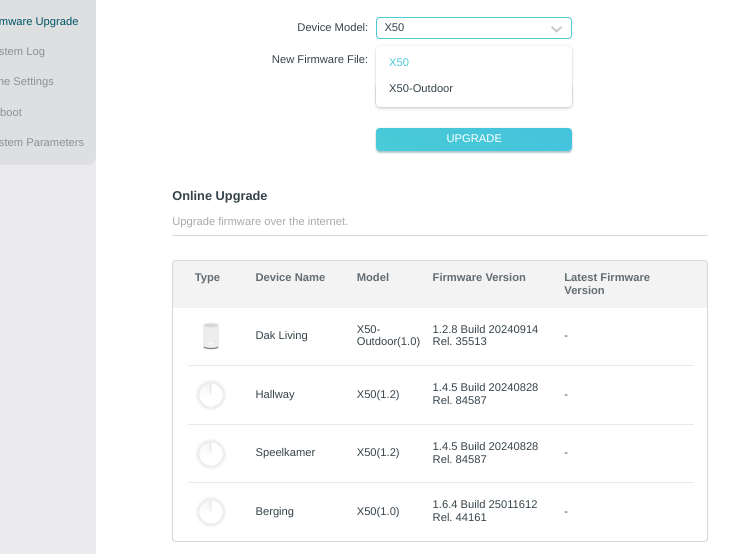Click the Speelkamer device name
The image size is (732, 554).
pos(285,453)
